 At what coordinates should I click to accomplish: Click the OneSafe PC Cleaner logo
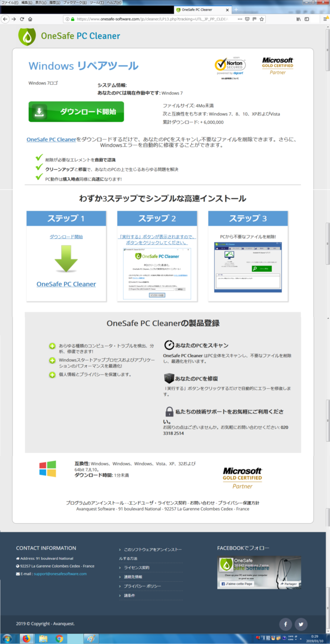click(69, 36)
